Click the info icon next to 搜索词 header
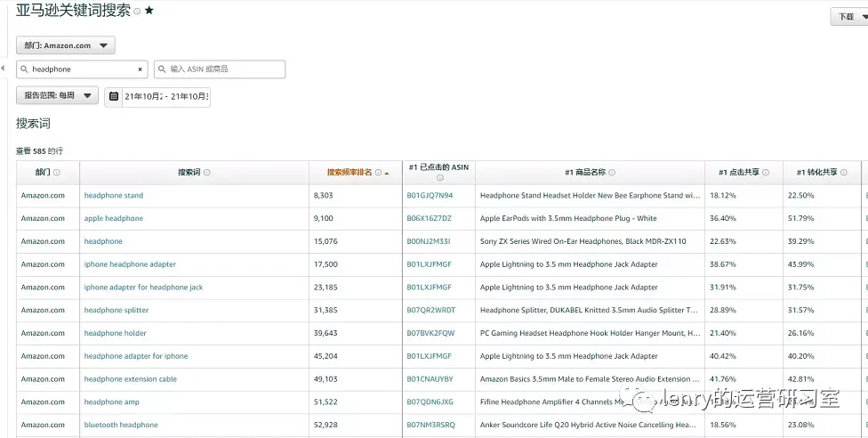 pyautogui.click(x=207, y=173)
